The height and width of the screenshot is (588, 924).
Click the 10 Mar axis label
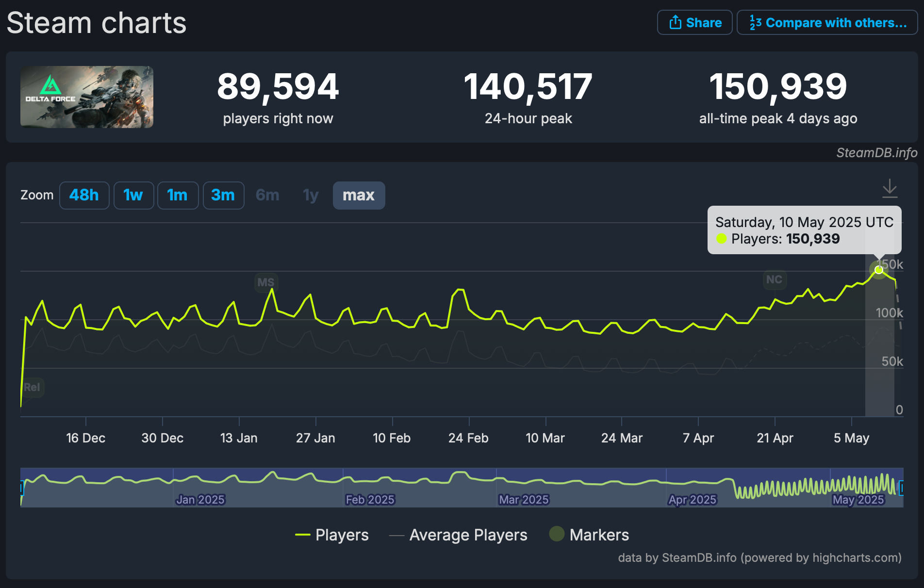[545, 438]
